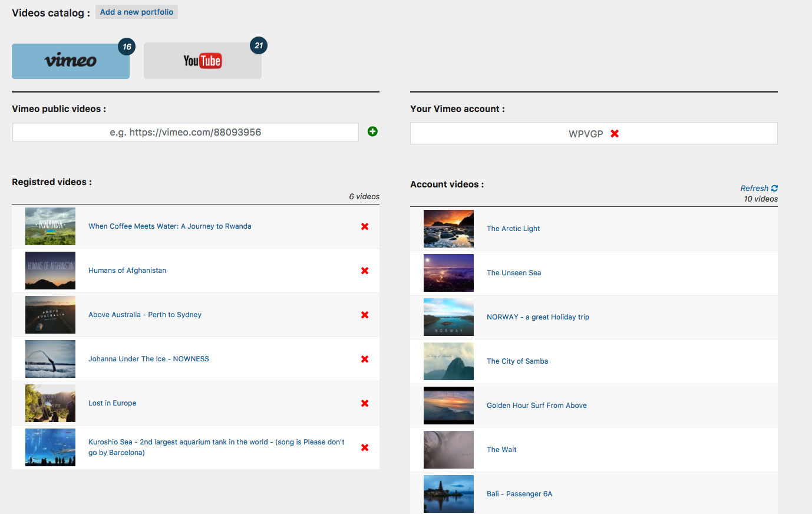812x514 pixels.
Task: Remove "Humans of Afghanistan" video
Action: (x=365, y=270)
